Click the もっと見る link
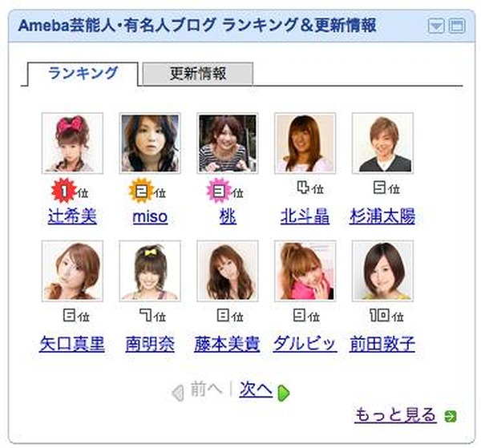 coord(395,415)
